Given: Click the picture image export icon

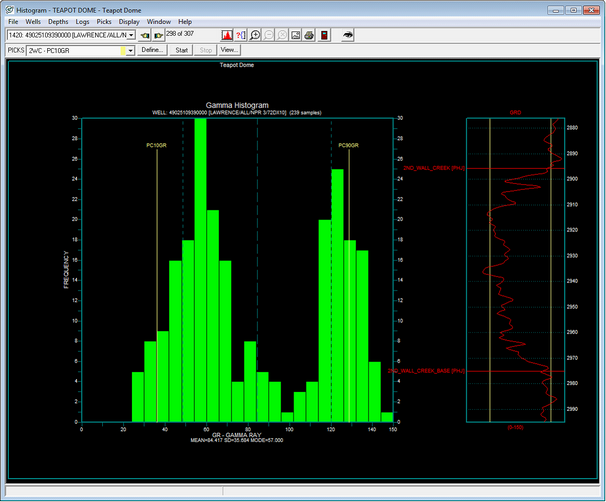Looking at the screenshot, I should 295,35.
